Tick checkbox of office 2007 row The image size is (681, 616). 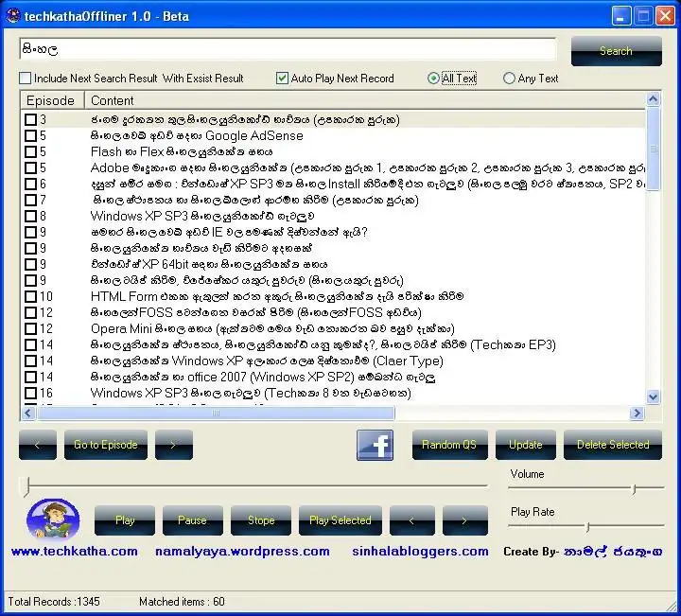pyautogui.click(x=30, y=377)
